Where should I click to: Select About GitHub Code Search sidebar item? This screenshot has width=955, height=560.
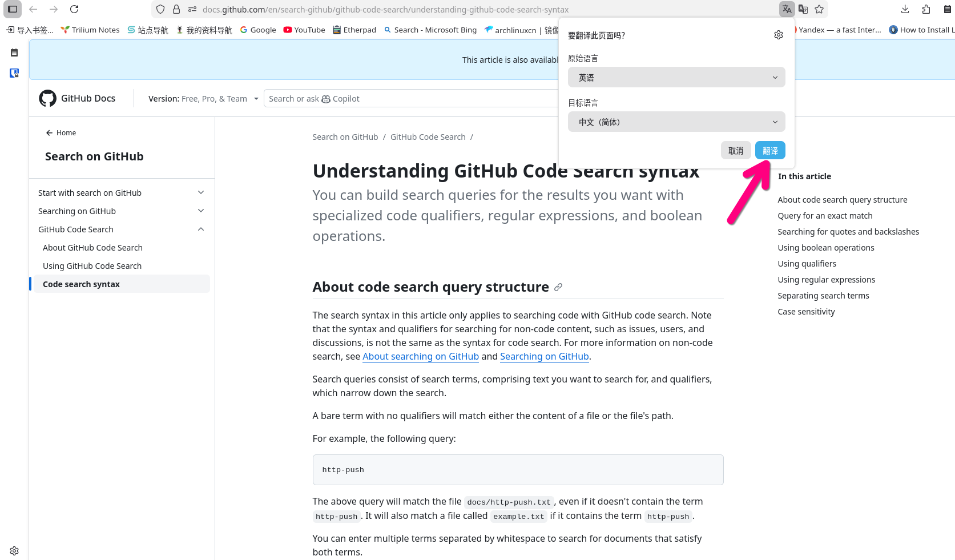pos(92,248)
